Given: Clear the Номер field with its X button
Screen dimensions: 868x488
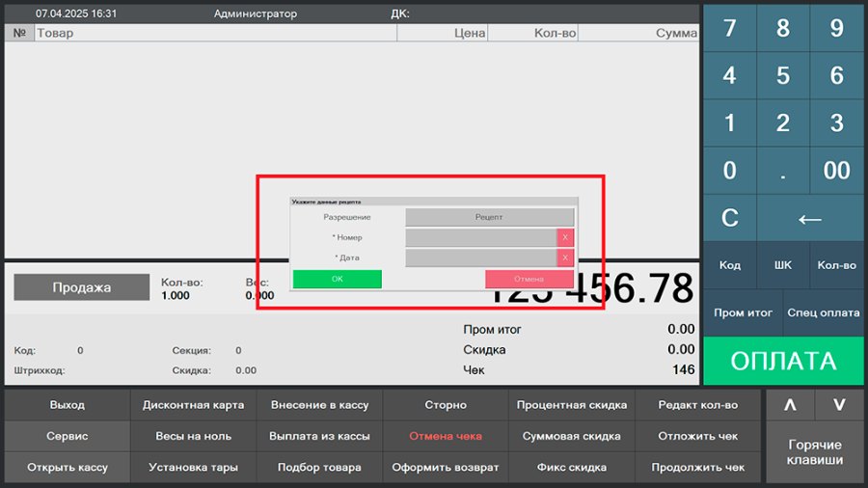Looking at the screenshot, I should click(565, 237).
